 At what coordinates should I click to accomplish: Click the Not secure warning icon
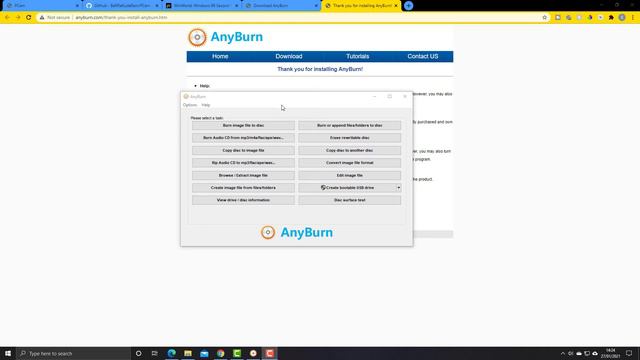pos(42,18)
